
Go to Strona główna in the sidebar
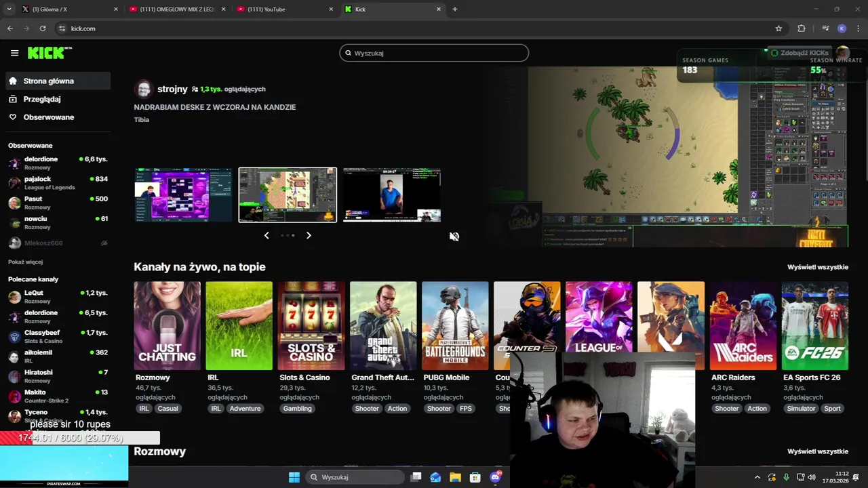[x=58, y=81]
